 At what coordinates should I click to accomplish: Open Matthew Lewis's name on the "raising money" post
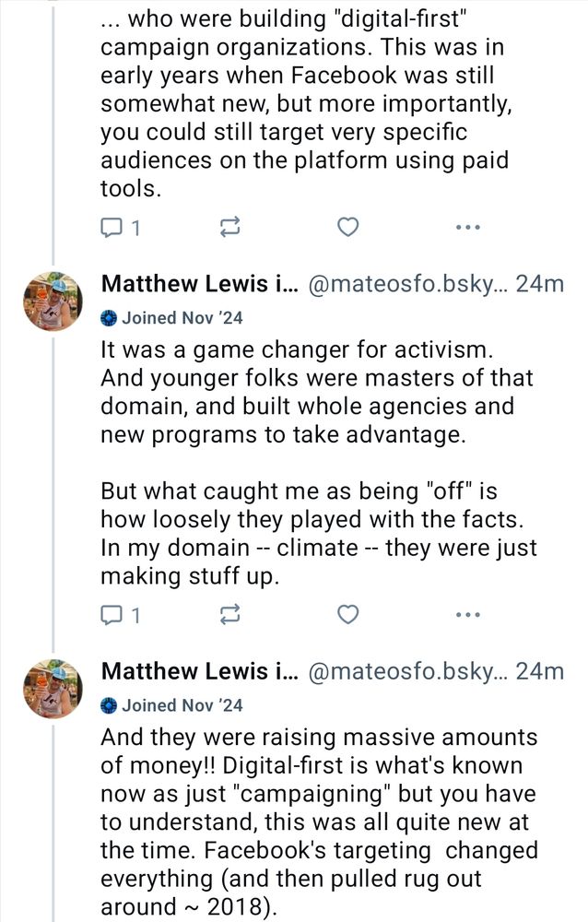coord(195,672)
